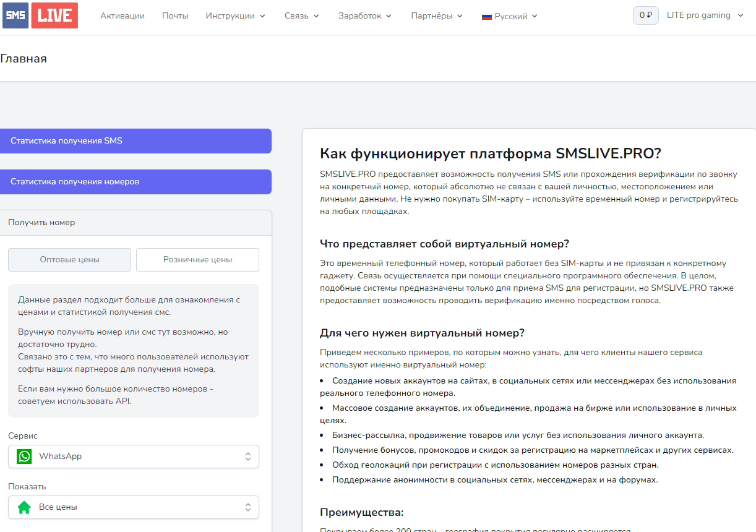Click the Главная page title

point(24,59)
